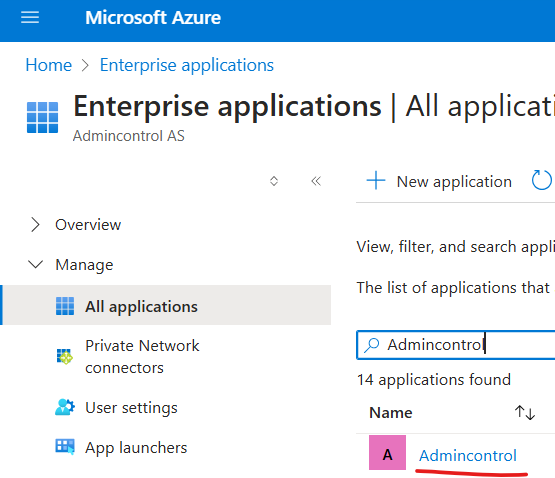
Task: Click the refresh circular arrow icon
Action: 542,180
